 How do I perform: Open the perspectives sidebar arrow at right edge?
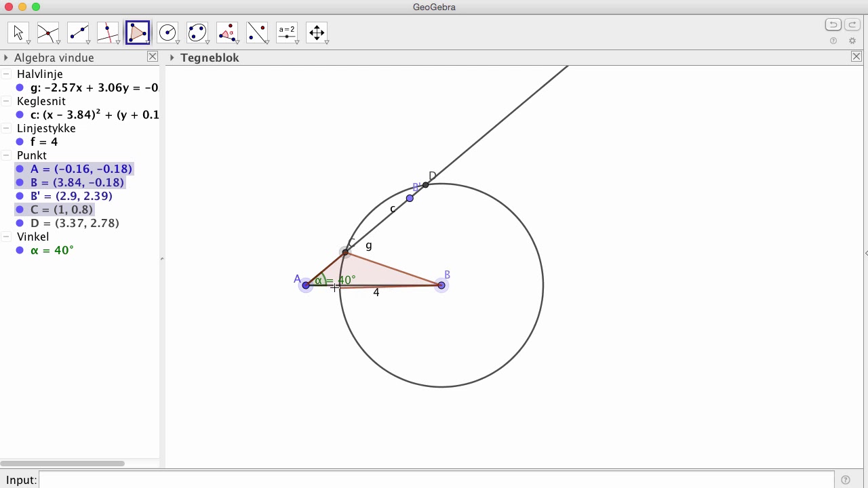[866, 253]
